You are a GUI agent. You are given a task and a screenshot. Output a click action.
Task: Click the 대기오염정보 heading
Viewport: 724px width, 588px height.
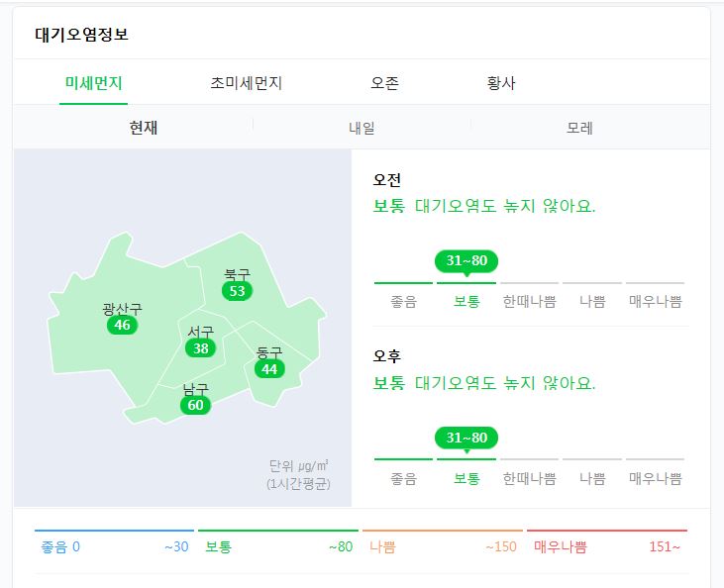82,35
